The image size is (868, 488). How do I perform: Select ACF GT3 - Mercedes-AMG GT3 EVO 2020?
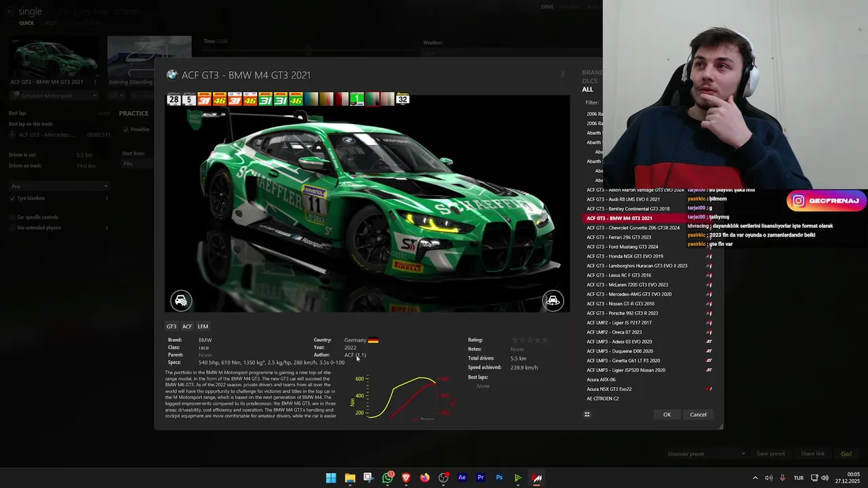[649, 294]
